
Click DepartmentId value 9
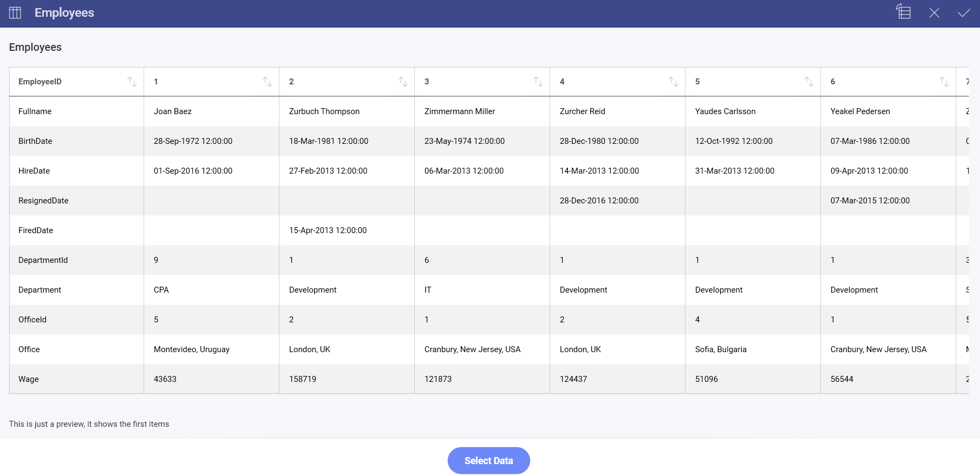(x=156, y=260)
